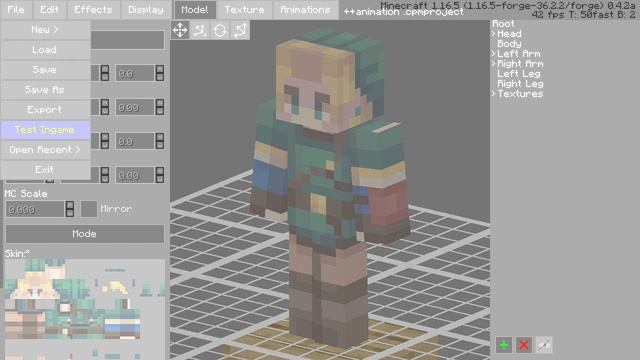This screenshot has height=360, width=640.
Task: Click the third row 0.0 value field
Action: 135,141
